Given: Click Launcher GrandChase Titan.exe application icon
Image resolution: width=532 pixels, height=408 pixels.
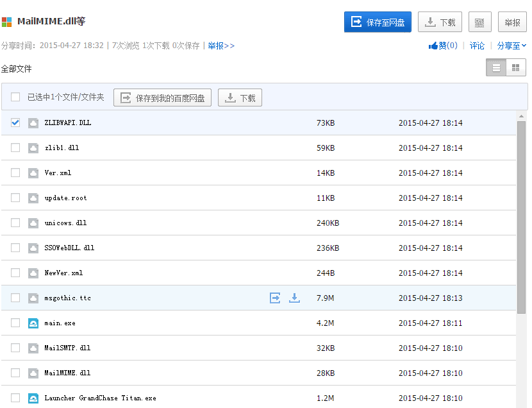Looking at the screenshot, I should pos(33,398).
